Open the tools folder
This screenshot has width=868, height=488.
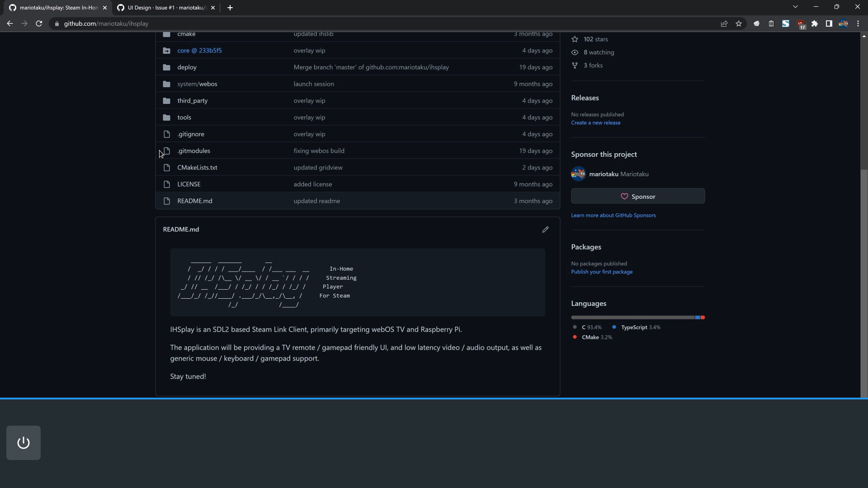(x=184, y=117)
